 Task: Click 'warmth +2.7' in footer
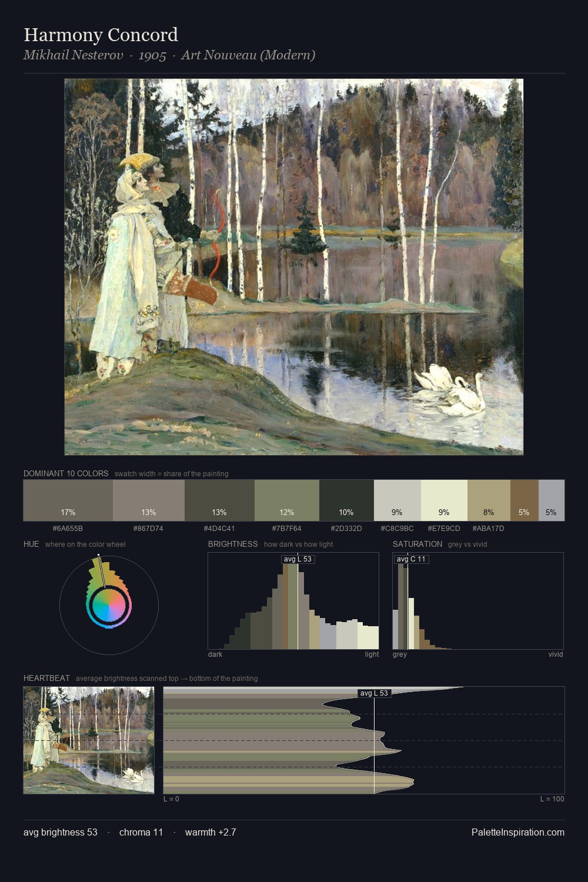coord(211,832)
